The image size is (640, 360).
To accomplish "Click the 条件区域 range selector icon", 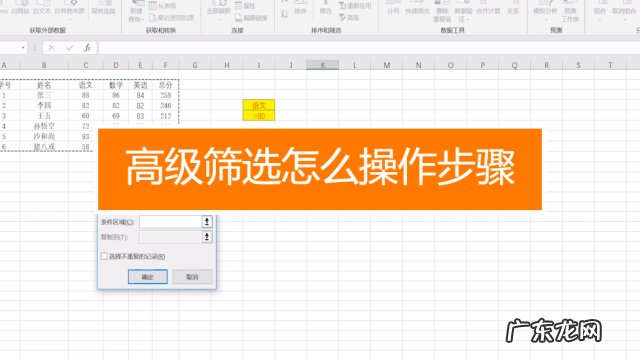I will [x=207, y=222].
